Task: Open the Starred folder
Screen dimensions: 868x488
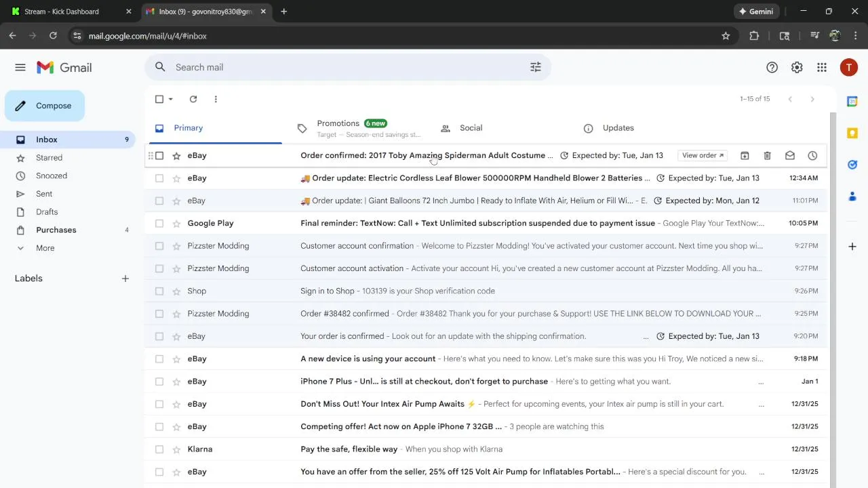Action: click(68, 158)
